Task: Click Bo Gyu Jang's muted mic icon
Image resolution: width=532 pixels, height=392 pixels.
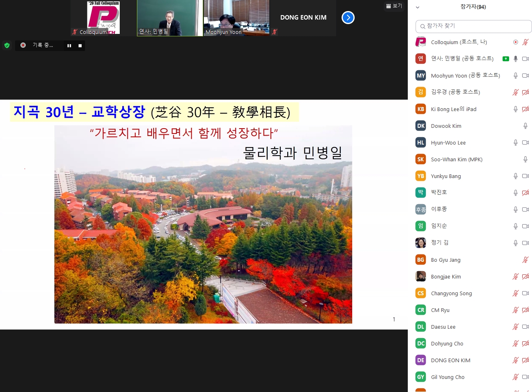Action: (x=525, y=260)
